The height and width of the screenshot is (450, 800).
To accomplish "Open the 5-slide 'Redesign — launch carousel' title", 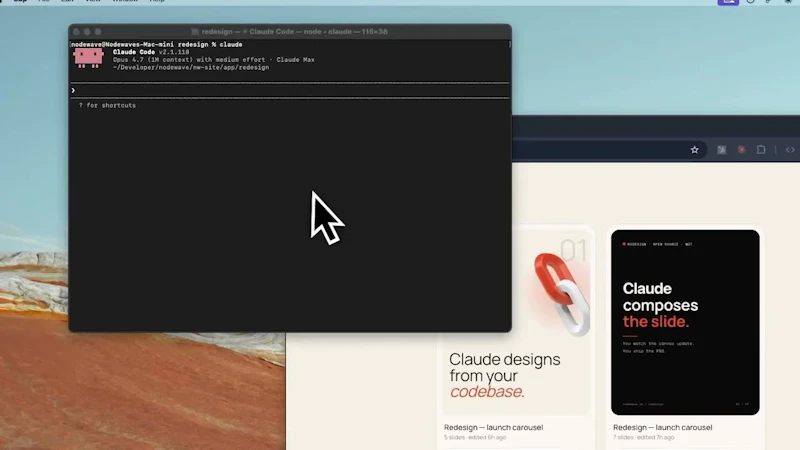I will click(x=493, y=428).
